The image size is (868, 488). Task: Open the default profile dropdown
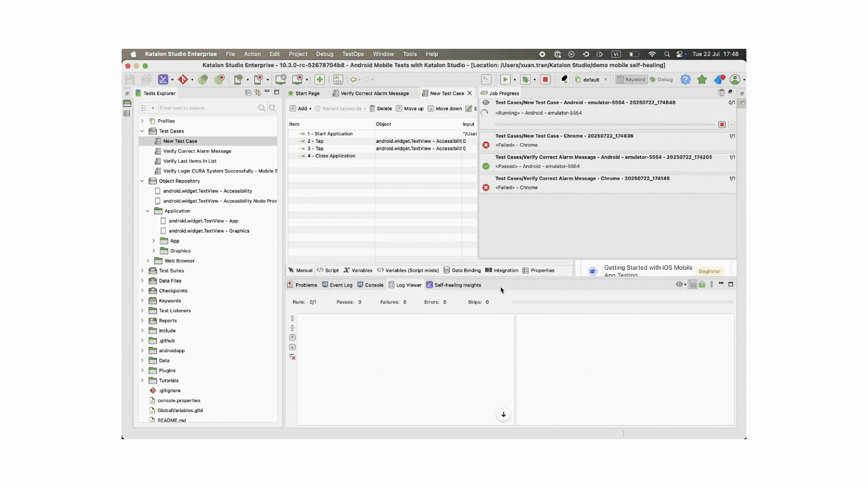592,80
